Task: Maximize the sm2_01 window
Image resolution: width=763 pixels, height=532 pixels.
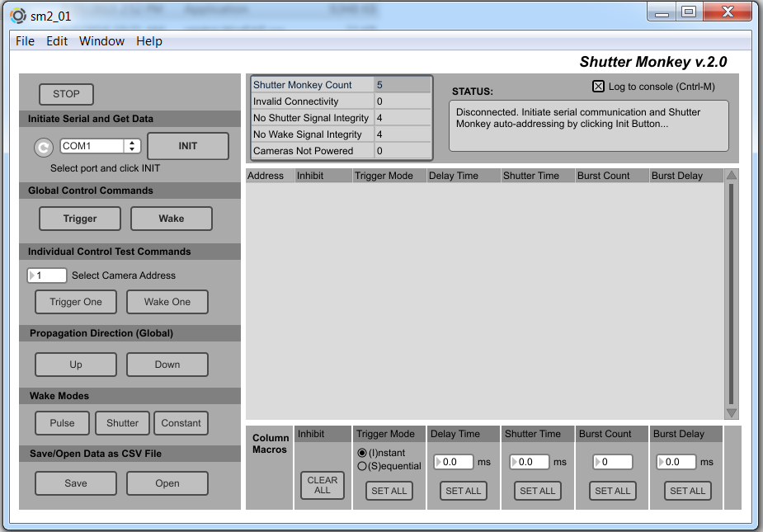Action: [x=689, y=12]
